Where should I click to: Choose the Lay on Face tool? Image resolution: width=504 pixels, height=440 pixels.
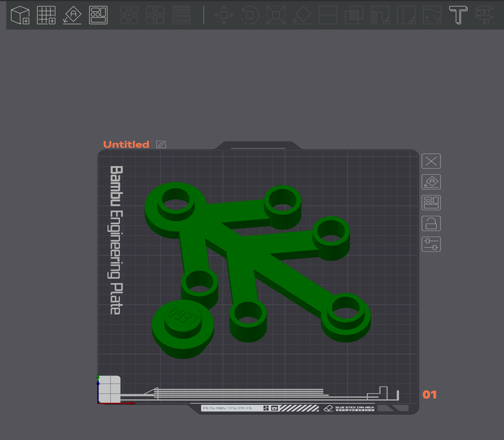302,15
